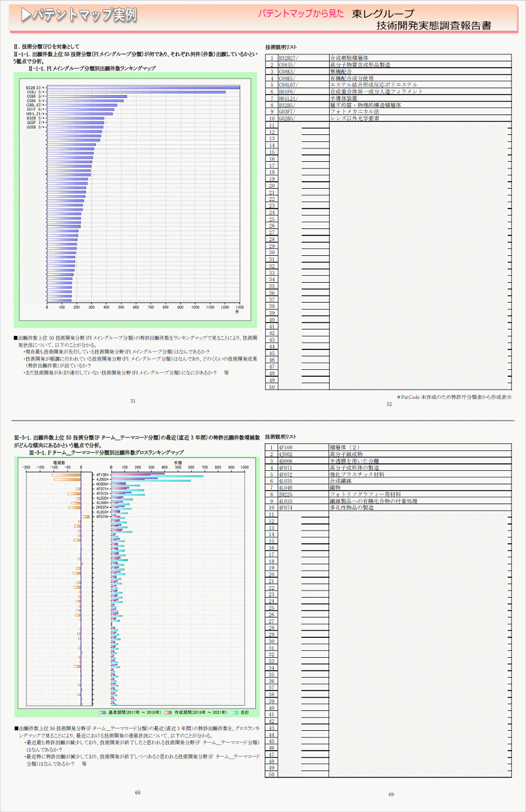Click the 4F100* cyan total bar

coord(157,476)
